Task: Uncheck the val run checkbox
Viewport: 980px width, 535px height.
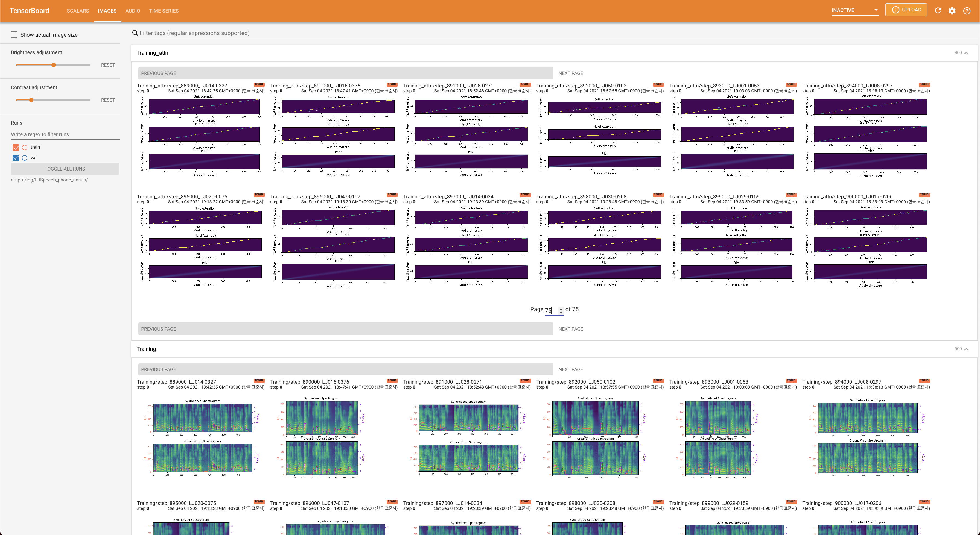Action: [x=16, y=158]
